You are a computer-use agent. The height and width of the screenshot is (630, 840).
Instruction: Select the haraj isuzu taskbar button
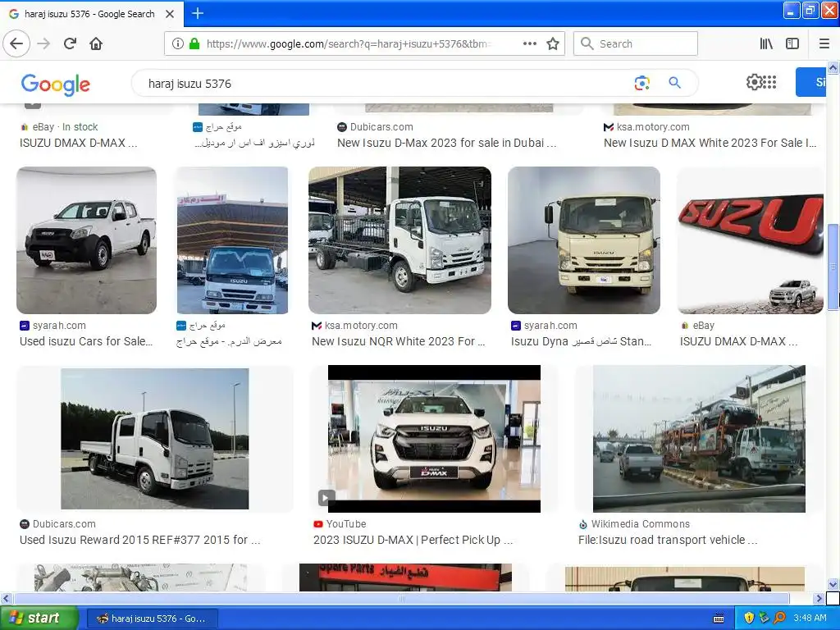pyautogui.click(x=152, y=619)
